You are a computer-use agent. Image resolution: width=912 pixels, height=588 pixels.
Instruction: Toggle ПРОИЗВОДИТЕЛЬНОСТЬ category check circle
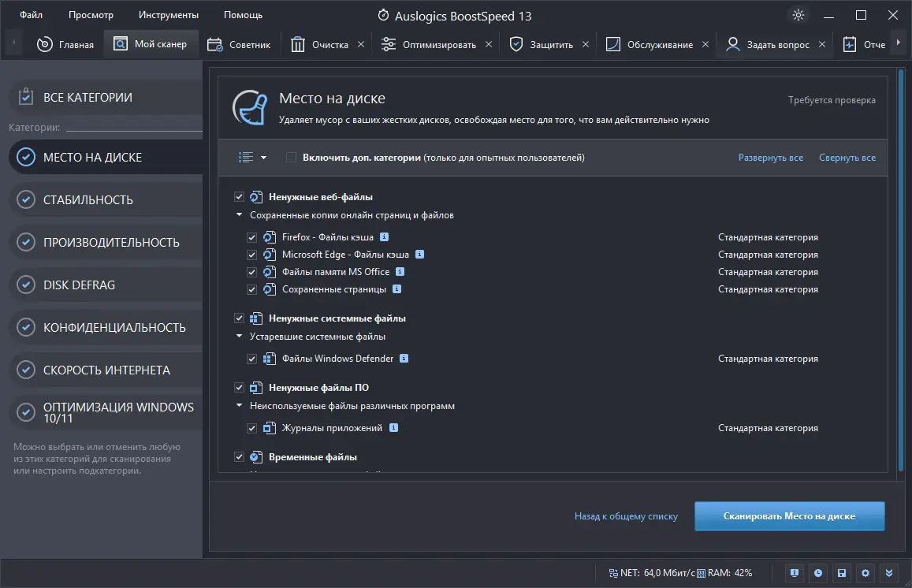pyautogui.click(x=25, y=242)
